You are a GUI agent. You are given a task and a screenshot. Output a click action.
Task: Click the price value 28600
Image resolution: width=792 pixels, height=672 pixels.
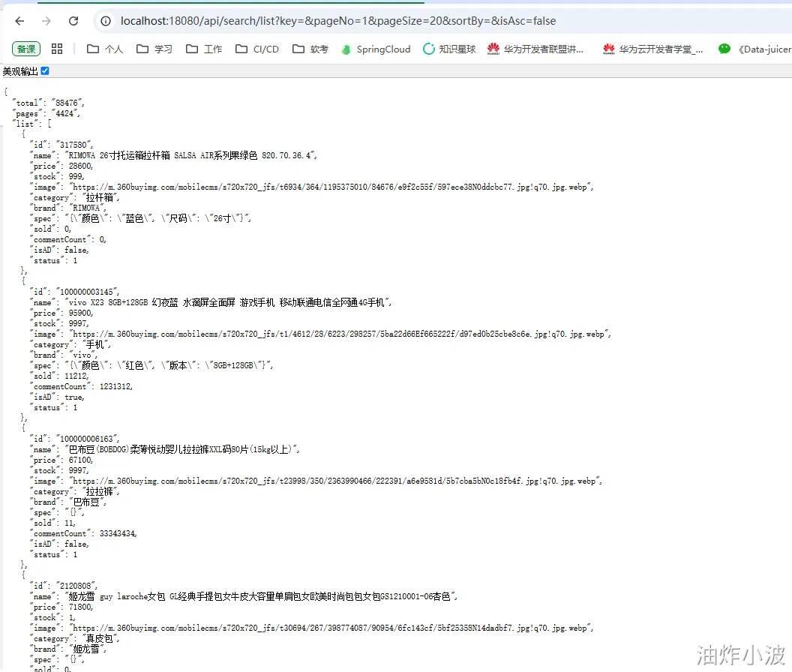(81, 166)
